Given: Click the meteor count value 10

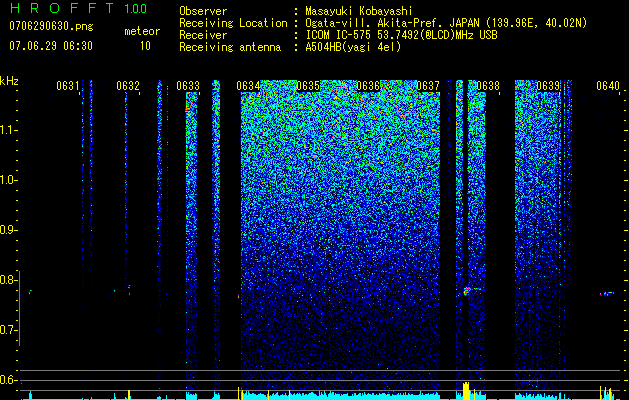Looking at the screenshot, I should coord(145,46).
